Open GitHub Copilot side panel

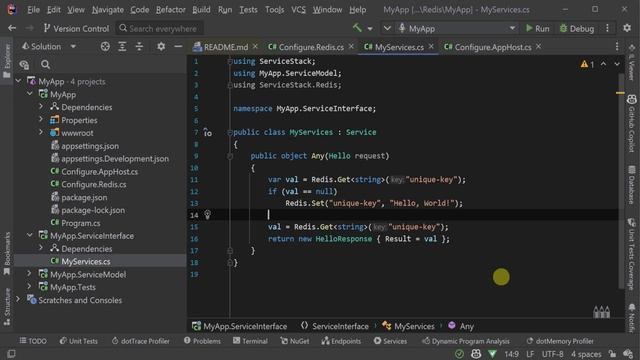coord(631,124)
